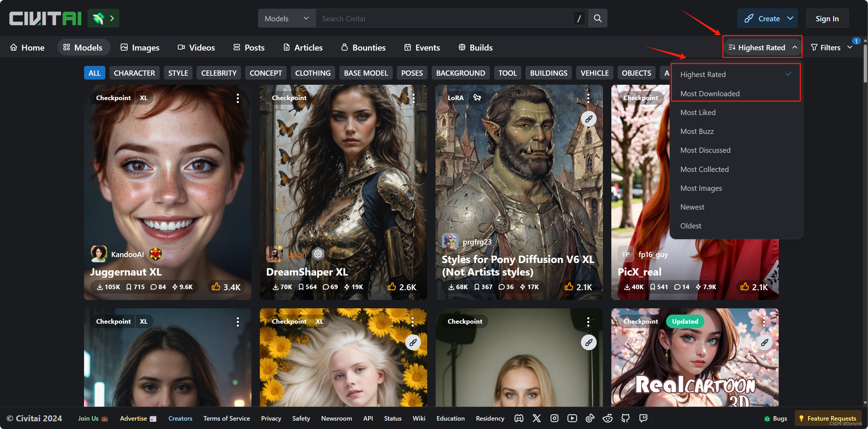Click brush icon on the yellow flowers card

point(413,343)
